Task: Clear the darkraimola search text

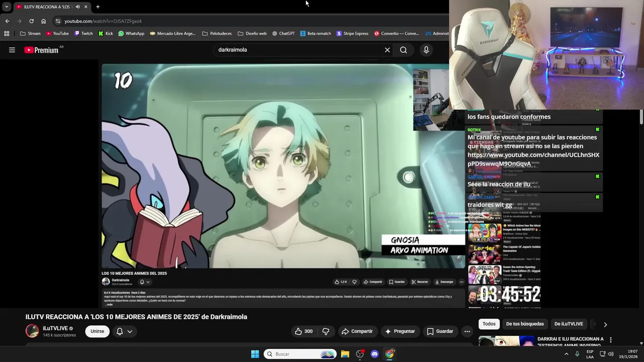Action: click(x=387, y=50)
